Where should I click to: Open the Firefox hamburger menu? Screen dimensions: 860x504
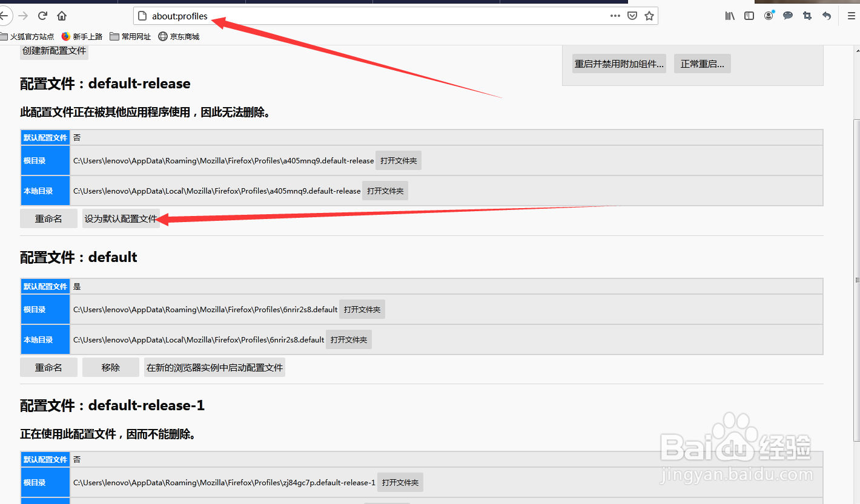click(x=851, y=16)
